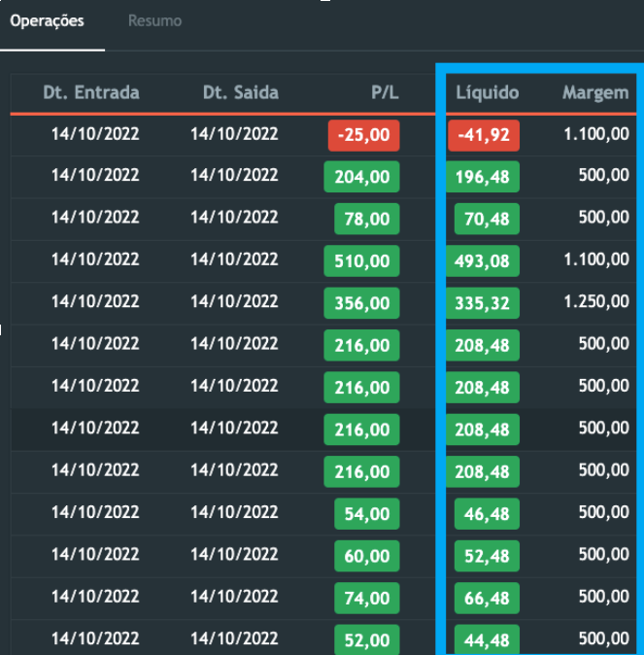Image resolution: width=644 pixels, height=655 pixels.
Task: Switch to the Resumo tab
Action: (154, 20)
